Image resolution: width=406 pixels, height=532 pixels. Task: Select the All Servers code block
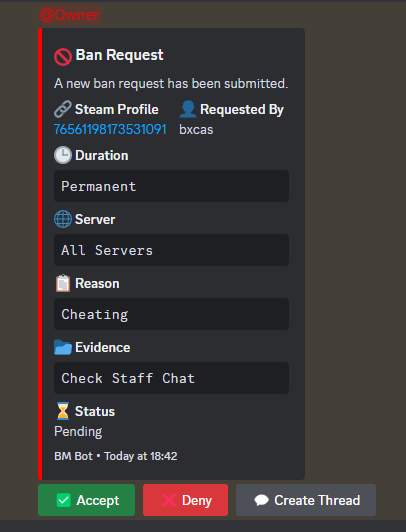pos(171,250)
